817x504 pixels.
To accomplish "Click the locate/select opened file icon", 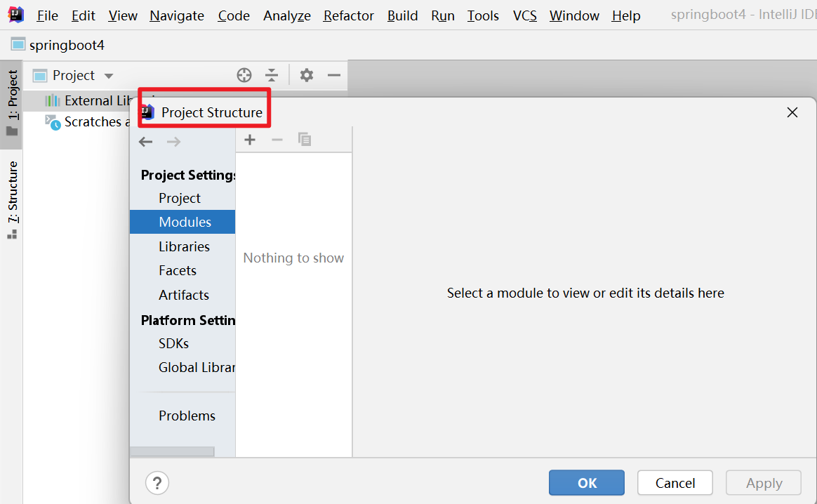I will (x=244, y=76).
